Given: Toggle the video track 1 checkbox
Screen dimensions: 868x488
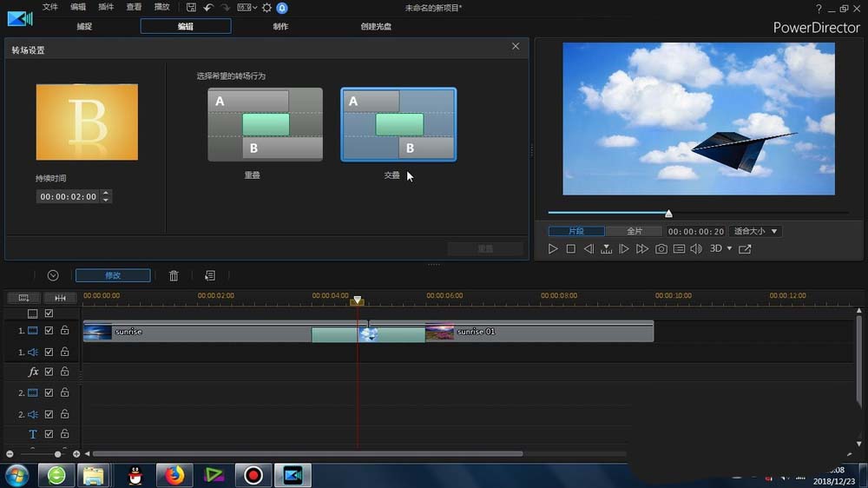Looking at the screenshot, I should tap(49, 331).
